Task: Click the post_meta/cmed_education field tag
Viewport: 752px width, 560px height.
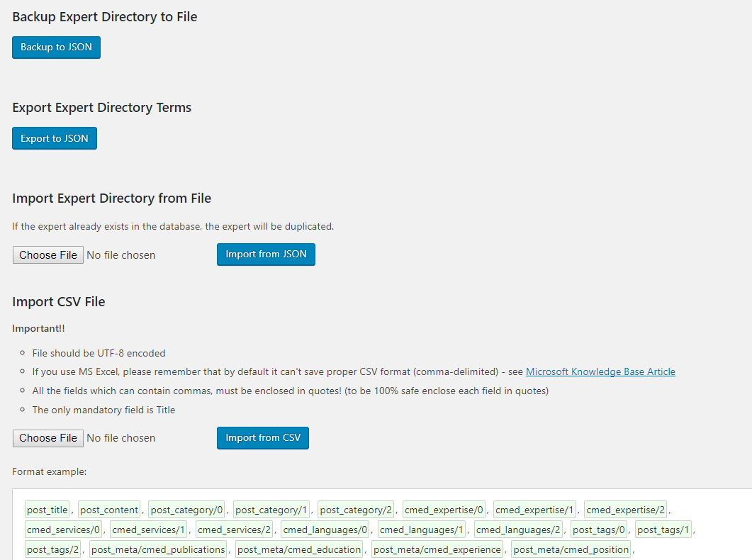Action: [x=299, y=549]
